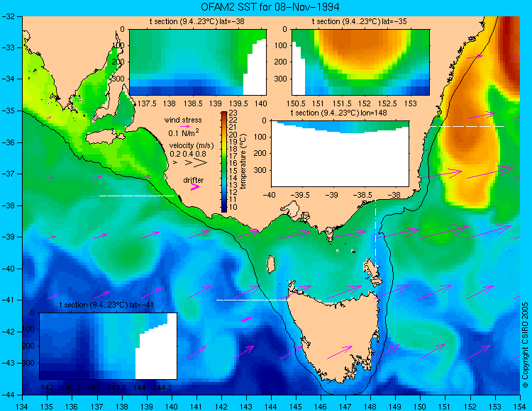The image size is (532, 411).
Task: Click the 'temperature (°C)' color bar label
Action: coord(243,162)
